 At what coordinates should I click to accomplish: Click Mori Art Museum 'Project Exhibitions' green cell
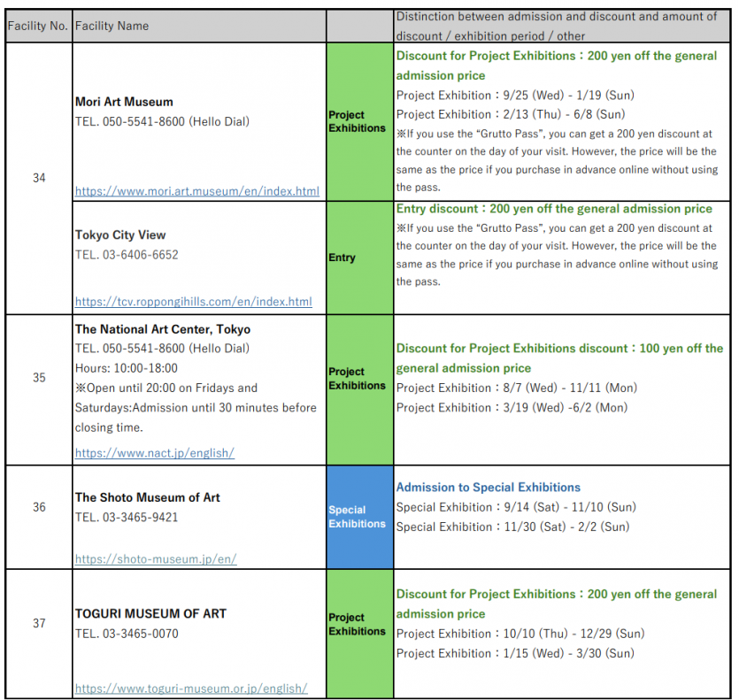[359, 121]
